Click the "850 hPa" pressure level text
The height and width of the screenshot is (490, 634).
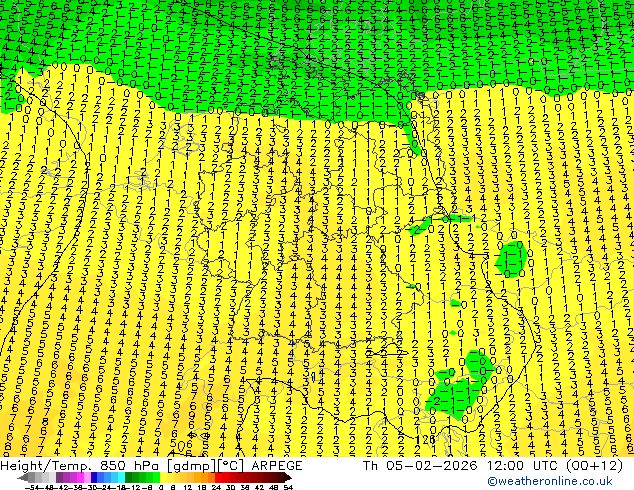pos(130,466)
